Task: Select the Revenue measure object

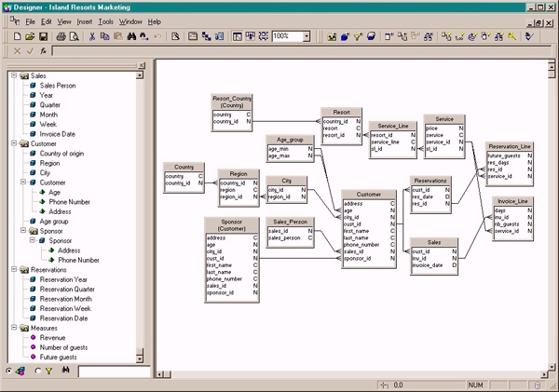Action: tap(51, 337)
